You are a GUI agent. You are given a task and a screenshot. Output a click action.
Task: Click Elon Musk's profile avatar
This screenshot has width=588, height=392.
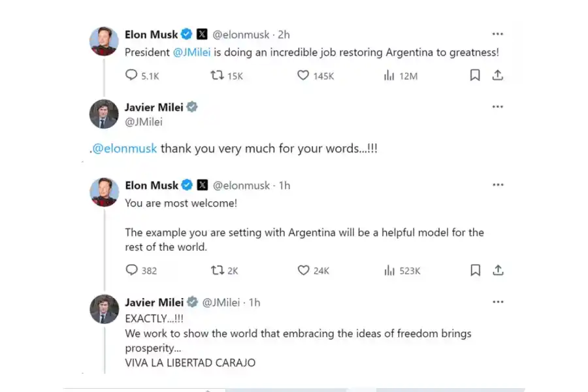tap(103, 41)
